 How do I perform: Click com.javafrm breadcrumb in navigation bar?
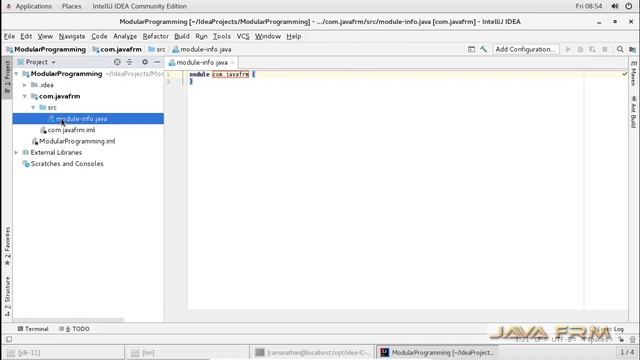coord(117,49)
